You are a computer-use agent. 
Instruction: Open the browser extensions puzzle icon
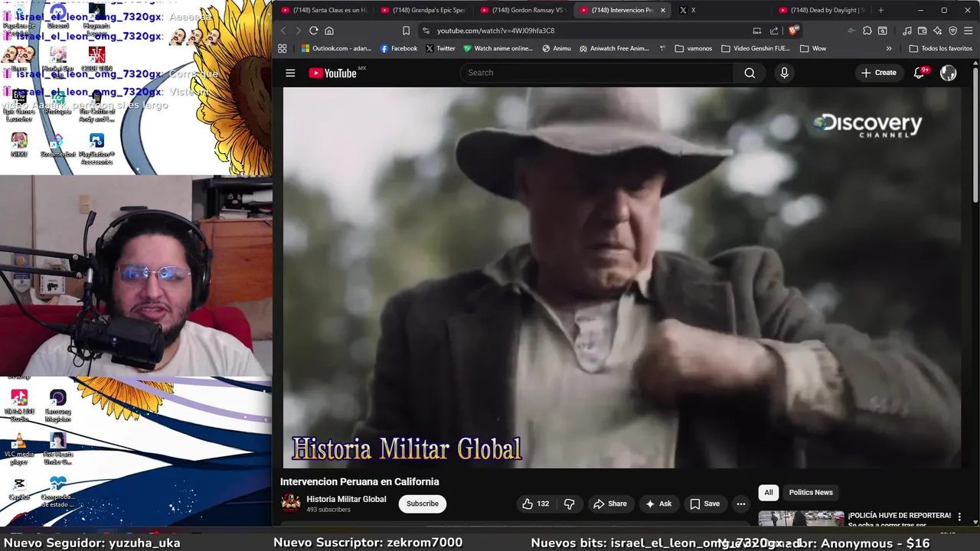pos(867,31)
